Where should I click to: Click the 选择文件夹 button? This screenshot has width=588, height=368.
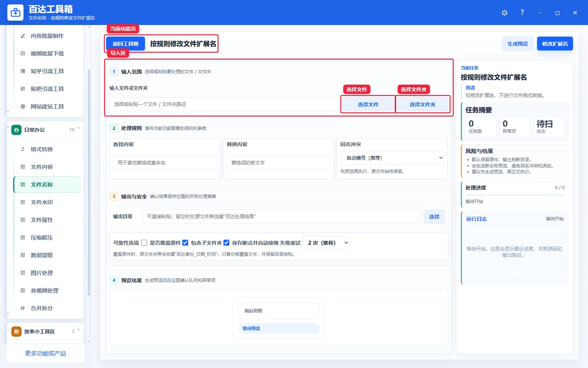[x=423, y=105]
